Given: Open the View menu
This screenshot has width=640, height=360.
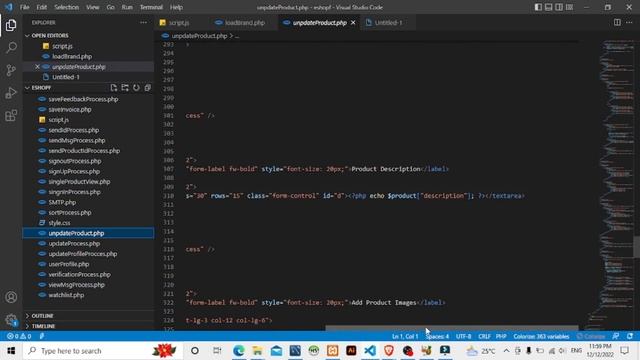Looking at the screenshot, I should tap(93, 7).
